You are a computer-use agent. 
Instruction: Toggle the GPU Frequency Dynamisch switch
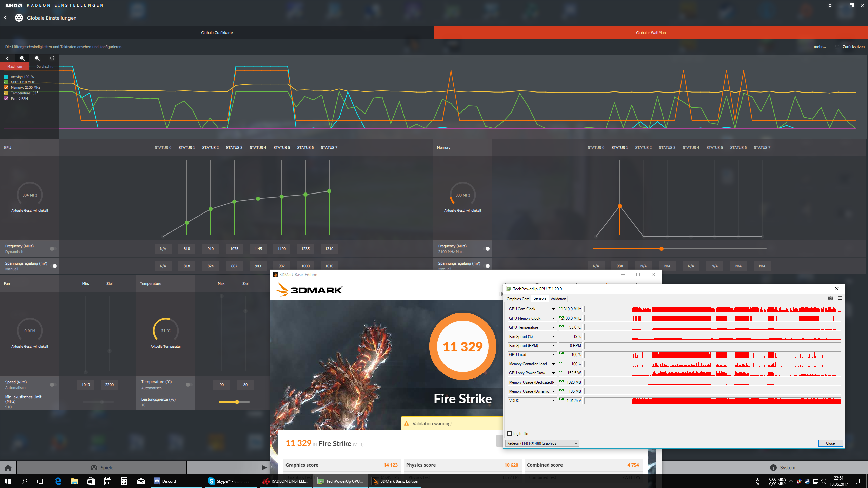tap(53, 249)
